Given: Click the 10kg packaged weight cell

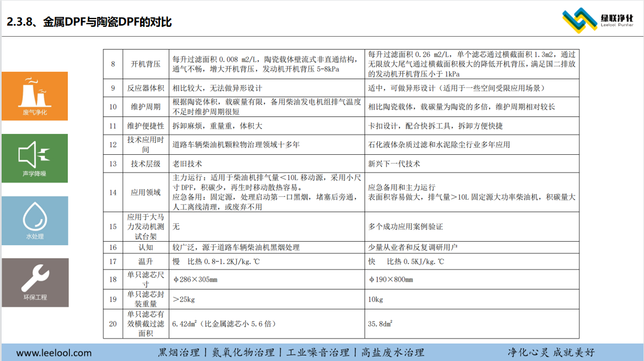Looking at the screenshot, I should [376, 299].
